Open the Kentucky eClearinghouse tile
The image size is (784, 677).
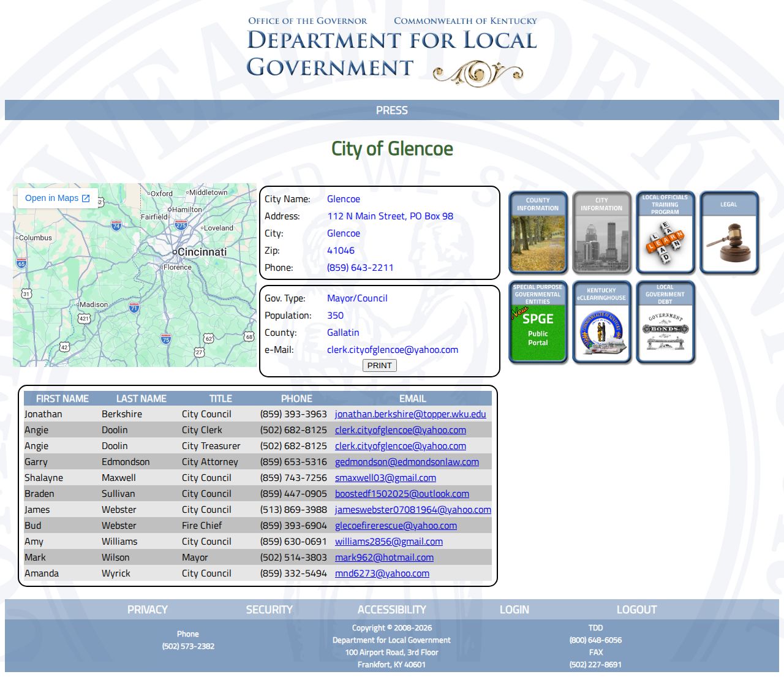tap(601, 322)
